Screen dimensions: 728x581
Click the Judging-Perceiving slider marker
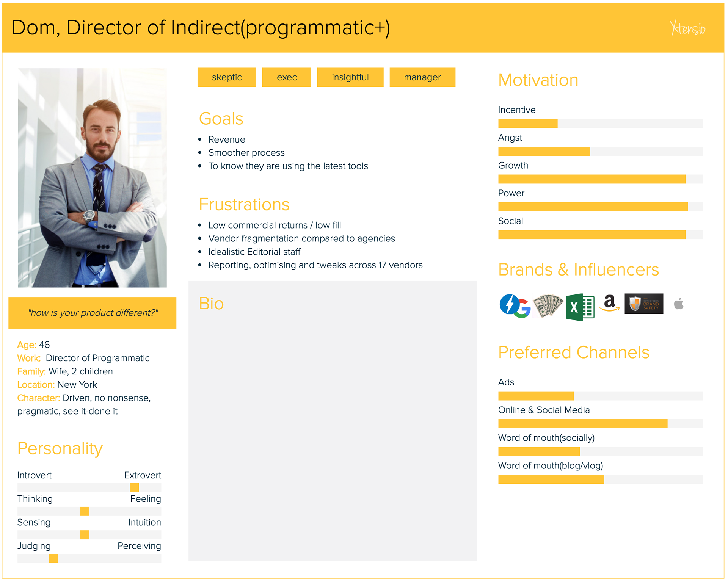click(x=53, y=558)
